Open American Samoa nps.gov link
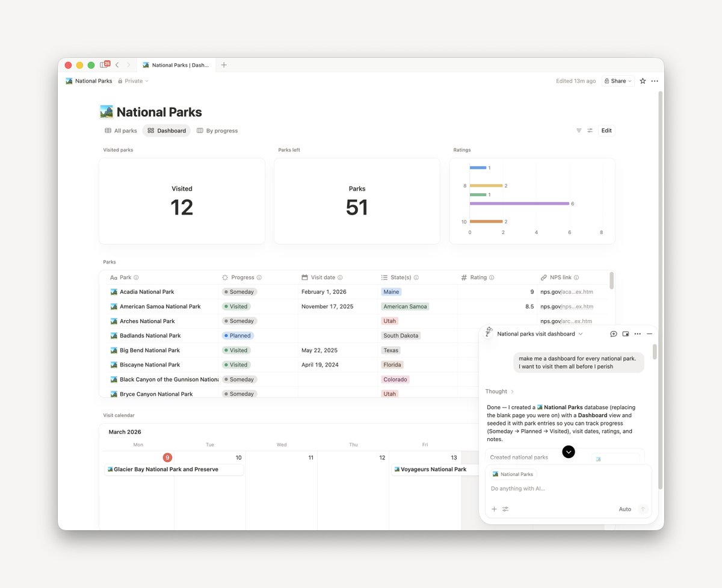 click(566, 306)
